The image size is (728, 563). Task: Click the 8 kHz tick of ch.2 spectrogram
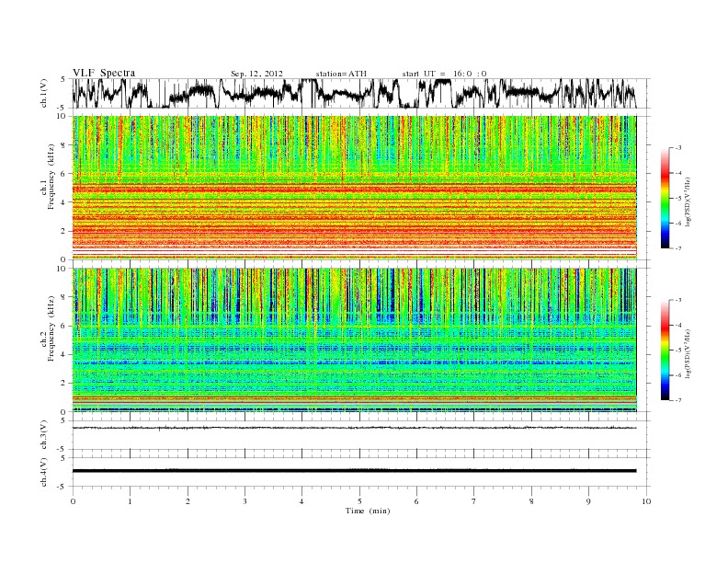[x=63, y=297]
